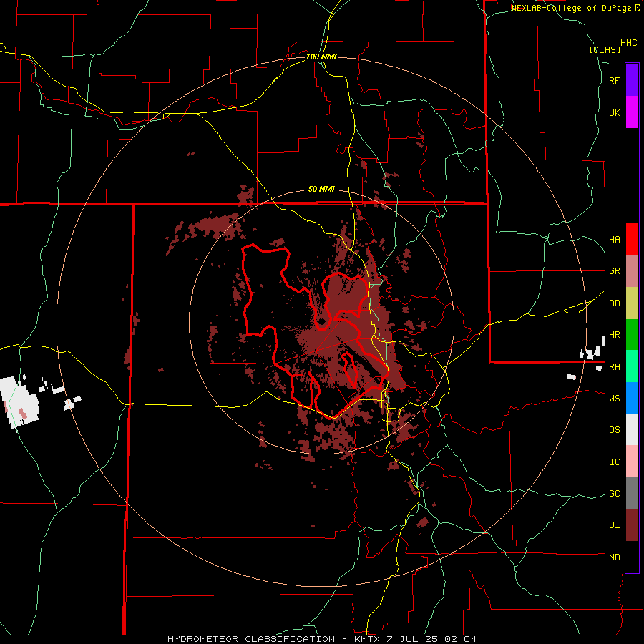
Task: Click the Hydrometeor Classification KMTX title caption
Action: tap(322, 639)
